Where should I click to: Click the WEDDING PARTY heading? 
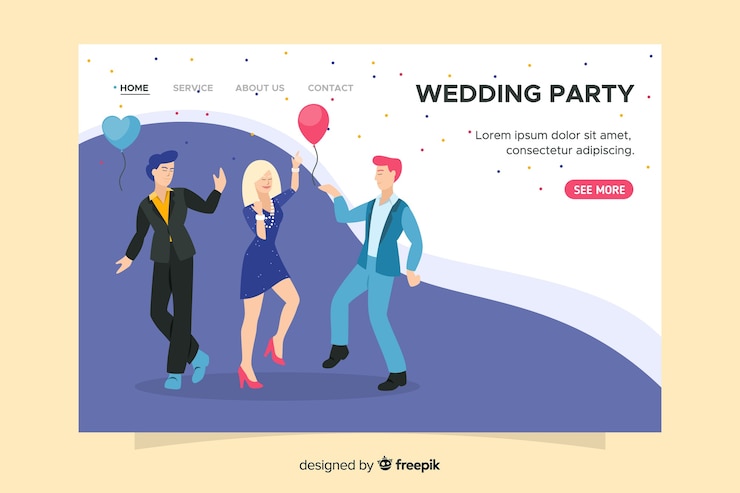pyautogui.click(x=525, y=93)
